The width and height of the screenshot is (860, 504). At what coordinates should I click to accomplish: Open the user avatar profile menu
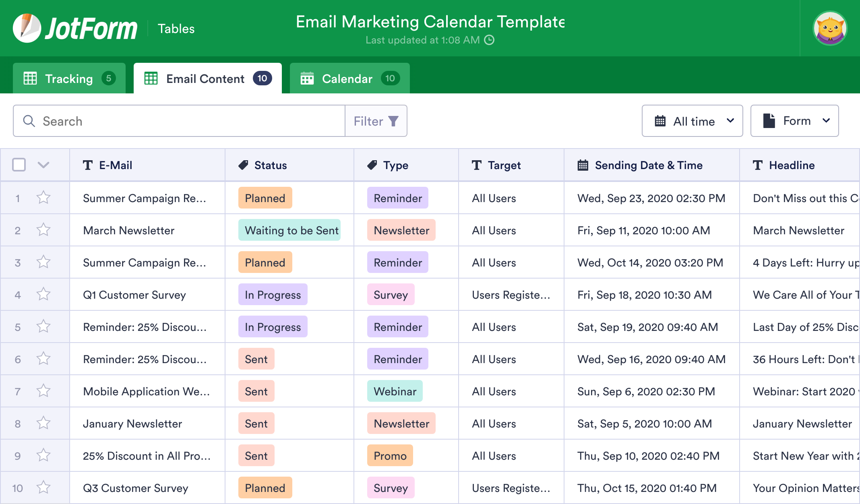tap(830, 28)
